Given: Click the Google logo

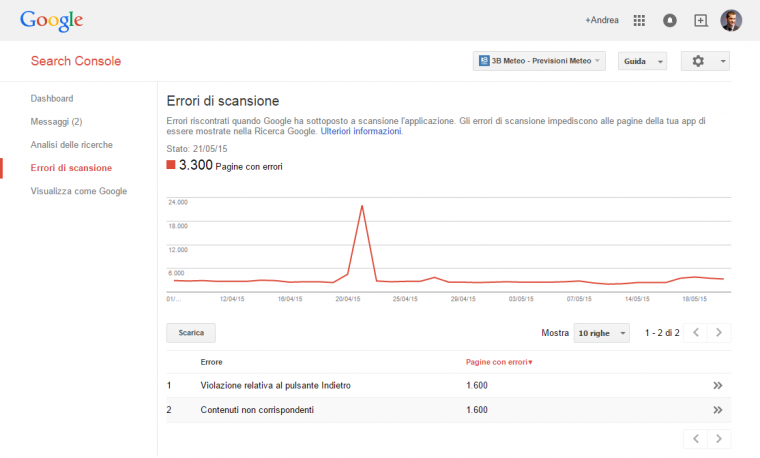Looking at the screenshot, I should pyautogui.click(x=51, y=20).
